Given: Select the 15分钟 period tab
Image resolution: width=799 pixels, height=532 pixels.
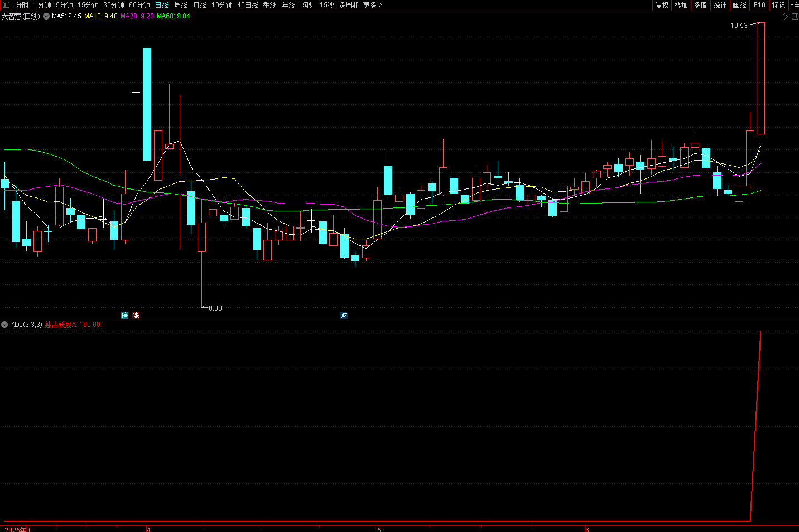Looking at the screenshot, I should coord(88,5).
